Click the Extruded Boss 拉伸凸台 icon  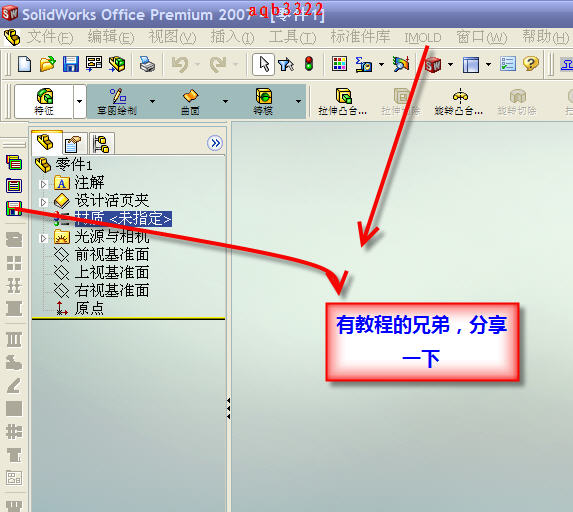[x=342, y=102]
